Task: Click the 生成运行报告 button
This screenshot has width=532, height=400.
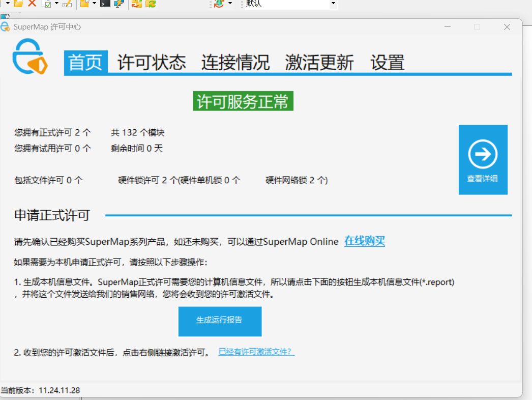Action: coord(220,322)
